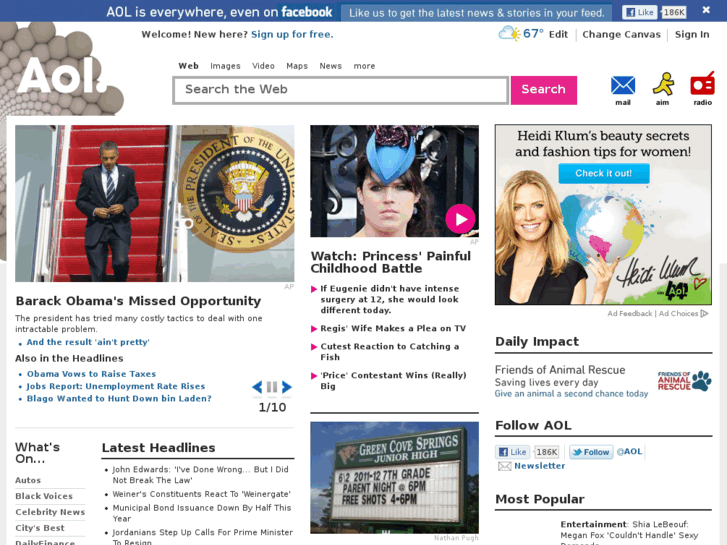Click Friends of Animal Rescue paw logo

coord(684,381)
